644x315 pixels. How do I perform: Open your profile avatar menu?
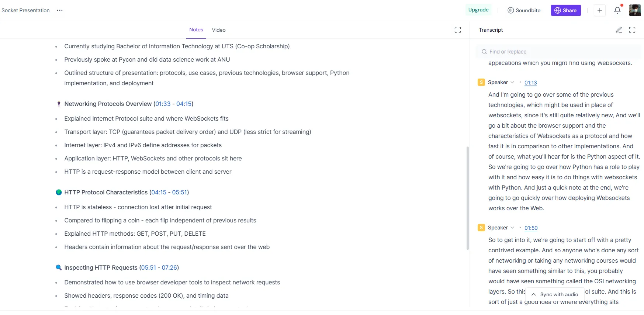(635, 10)
